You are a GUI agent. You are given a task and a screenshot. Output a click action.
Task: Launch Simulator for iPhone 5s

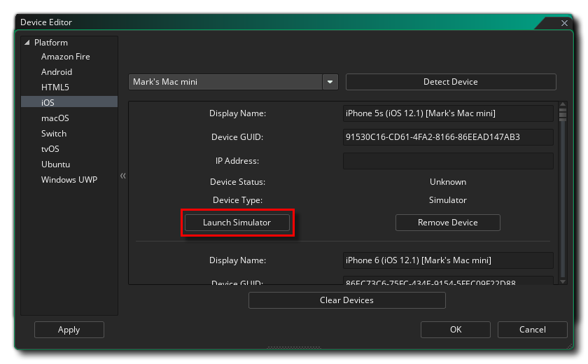237,223
